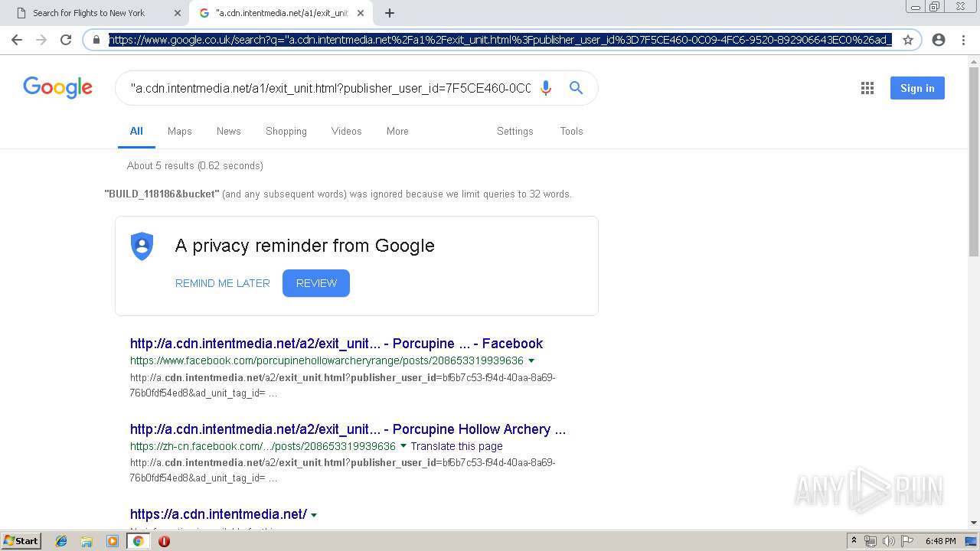Reload the current page

[66, 40]
